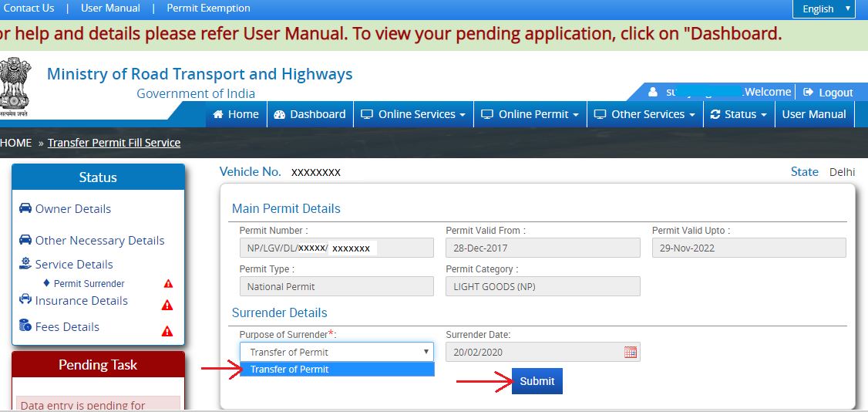
Task: Open the English language dropdown
Action: pos(824,8)
